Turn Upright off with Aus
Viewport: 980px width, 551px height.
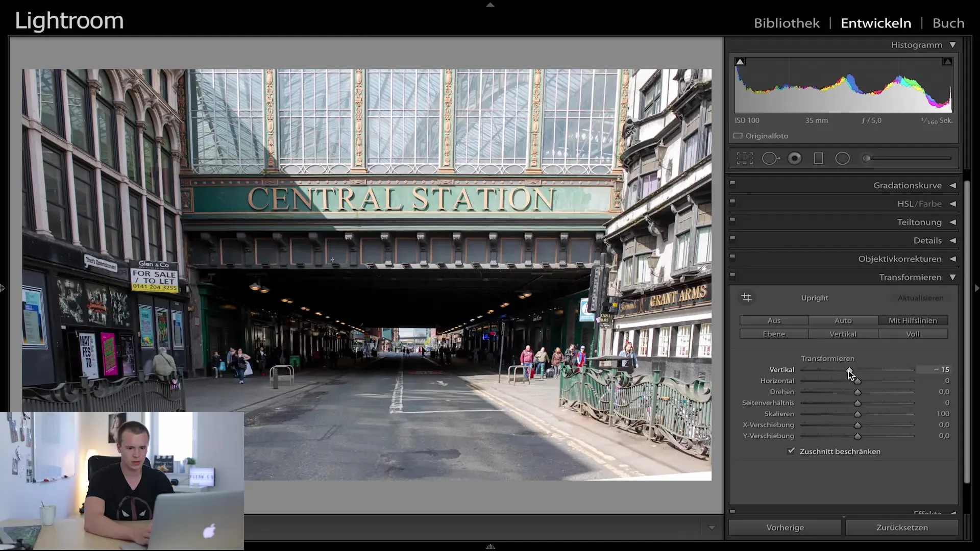click(774, 320)
